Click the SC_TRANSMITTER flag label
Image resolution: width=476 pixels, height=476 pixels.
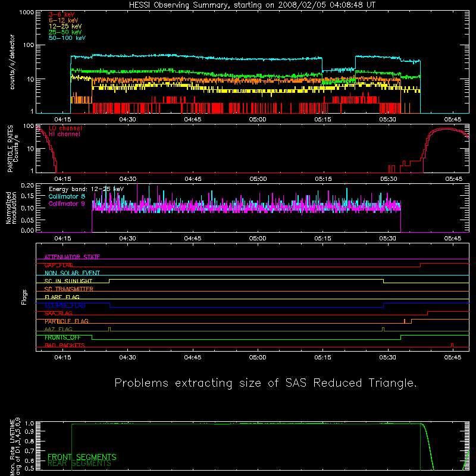point(68,289)
